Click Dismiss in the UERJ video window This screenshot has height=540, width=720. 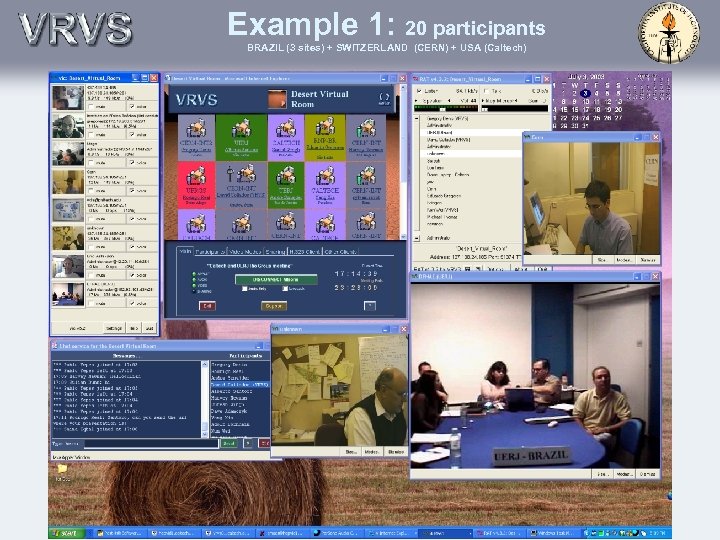pos(647,474)
